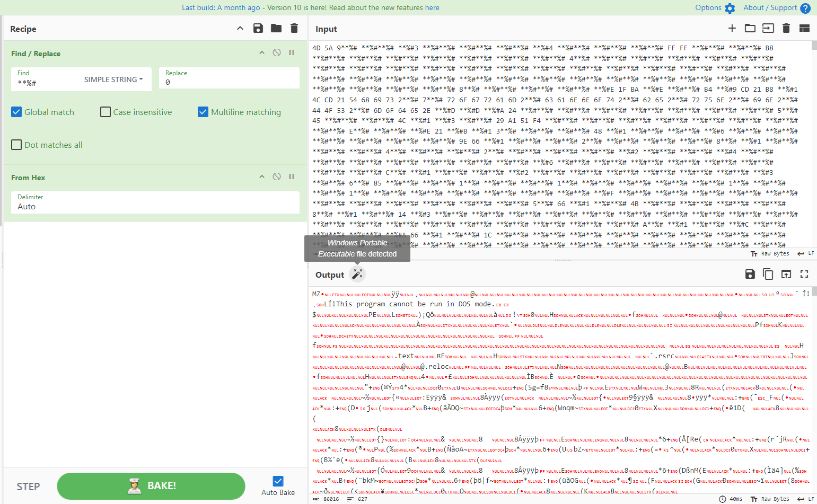The image size is (817, 504).
Task: Open the From Hex Delimiter dropdown
Action: coord(154,206)
